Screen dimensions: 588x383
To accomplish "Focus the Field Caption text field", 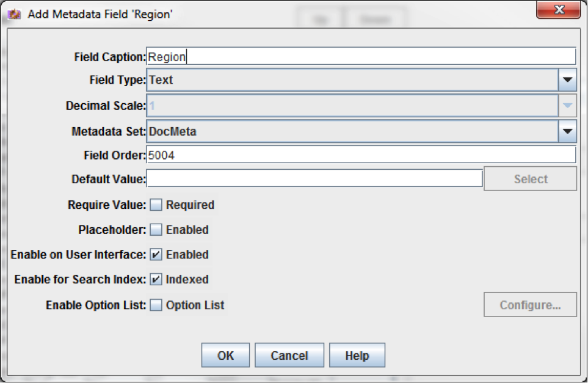I will click(x=361, y=57).
